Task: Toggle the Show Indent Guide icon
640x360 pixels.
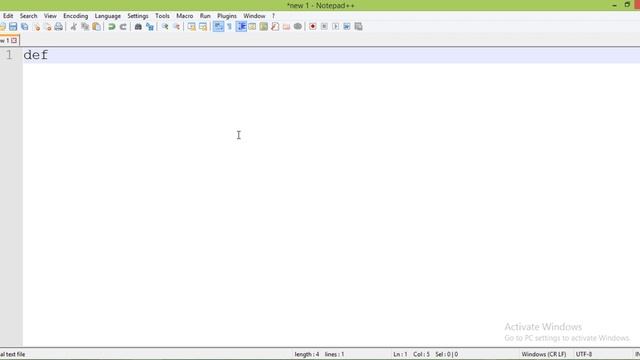Action: coord(241,27)
